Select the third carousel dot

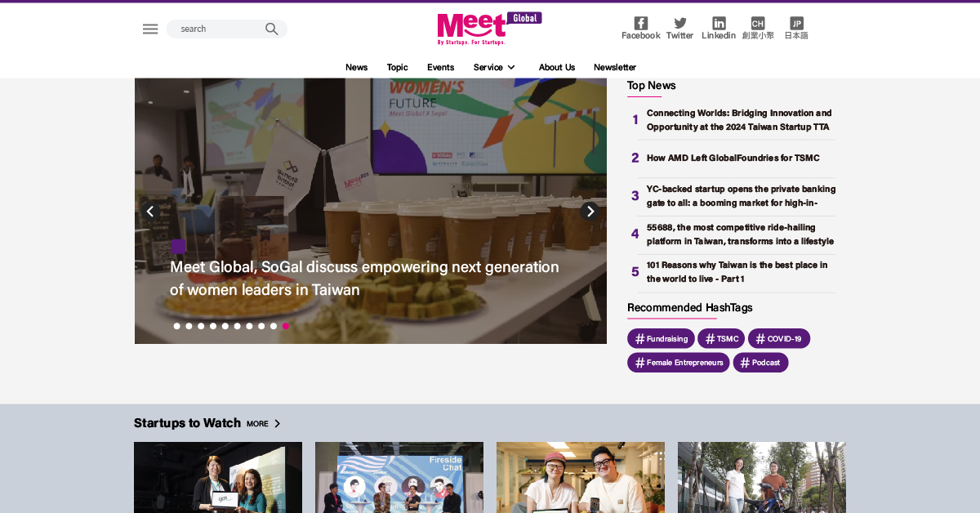click(201, 326)
